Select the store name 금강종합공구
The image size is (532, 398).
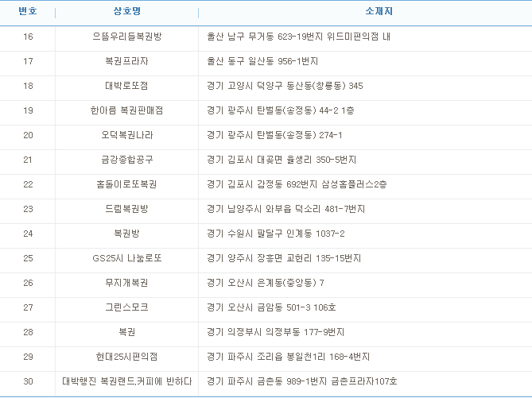[x=127, y=160]
